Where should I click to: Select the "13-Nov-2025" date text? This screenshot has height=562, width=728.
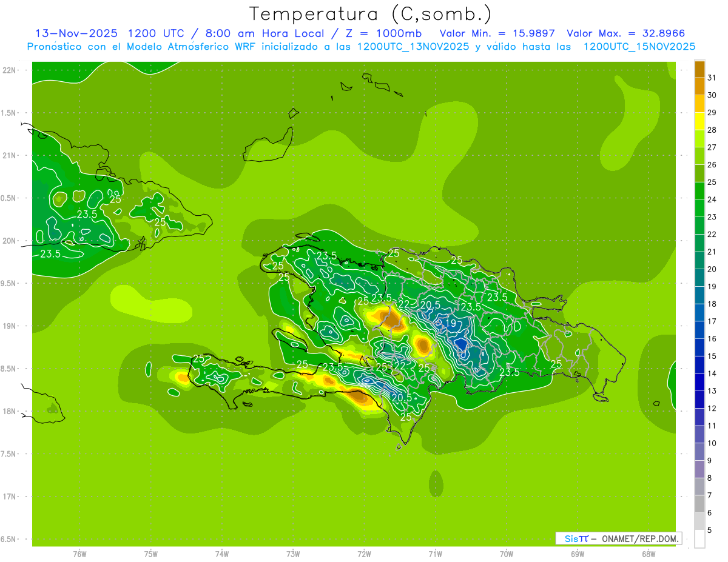tap(75, 33)
